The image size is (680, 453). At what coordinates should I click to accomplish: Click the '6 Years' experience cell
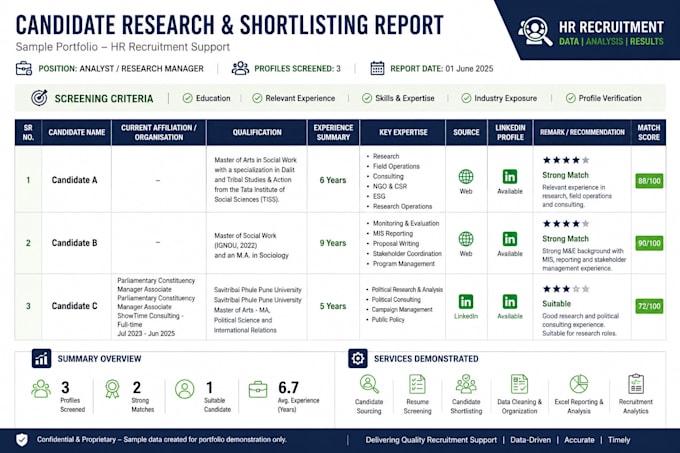[333, 180]
